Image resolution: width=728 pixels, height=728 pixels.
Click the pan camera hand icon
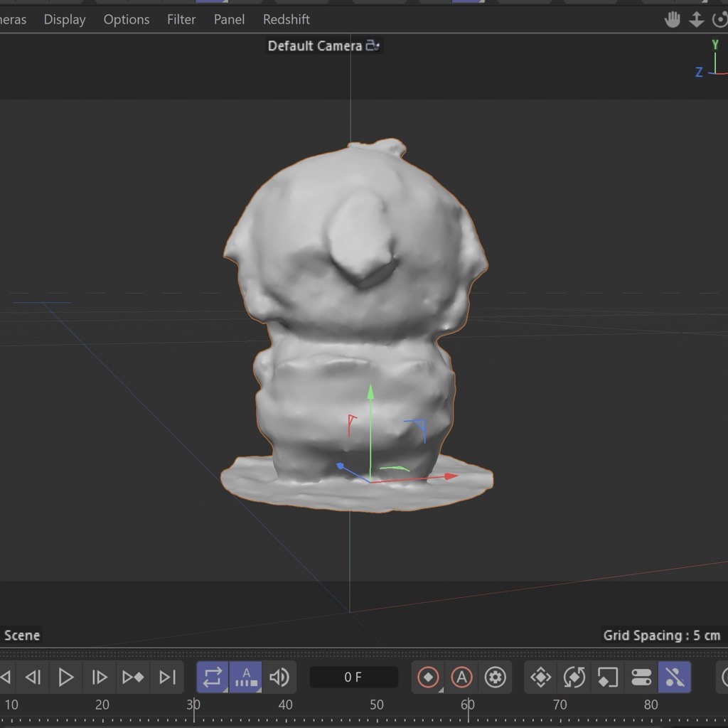coord(672,20)
